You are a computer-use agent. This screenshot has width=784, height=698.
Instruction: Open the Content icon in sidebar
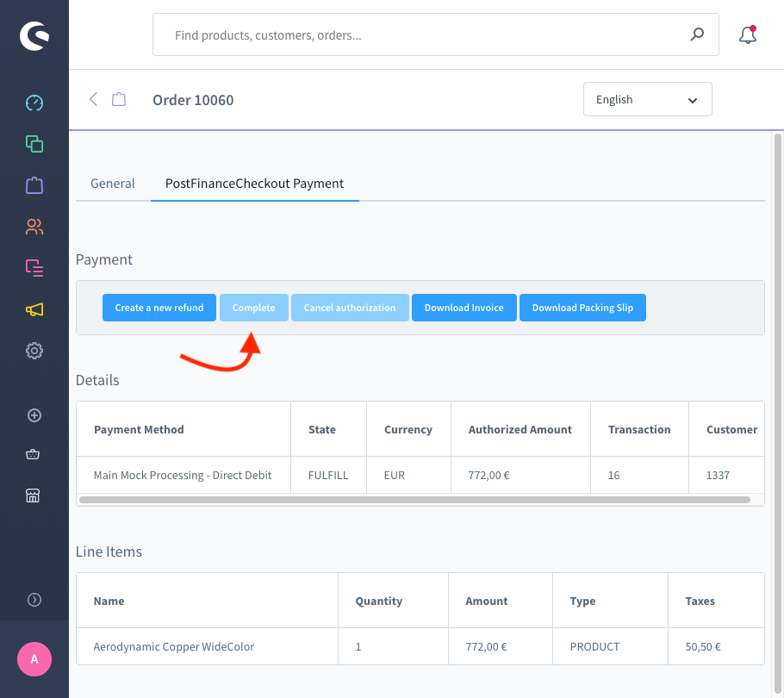coord(34,268)
